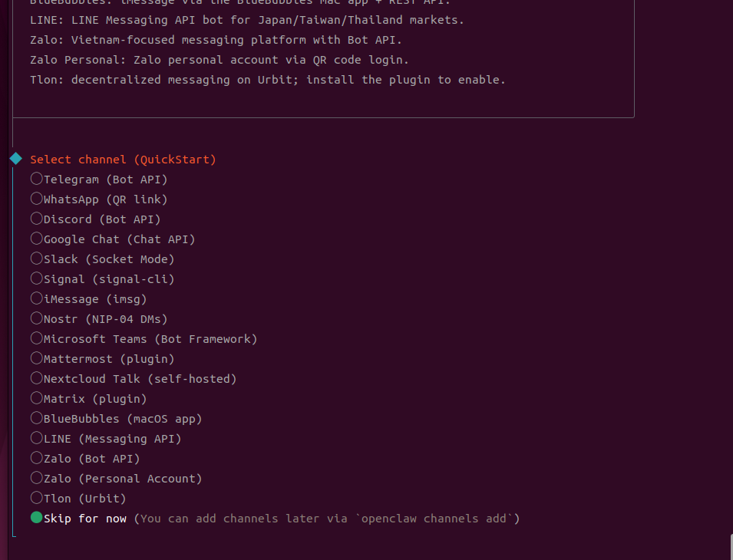
Task: Select Zalo (Bot API) channel
Action: pos(37,458)
